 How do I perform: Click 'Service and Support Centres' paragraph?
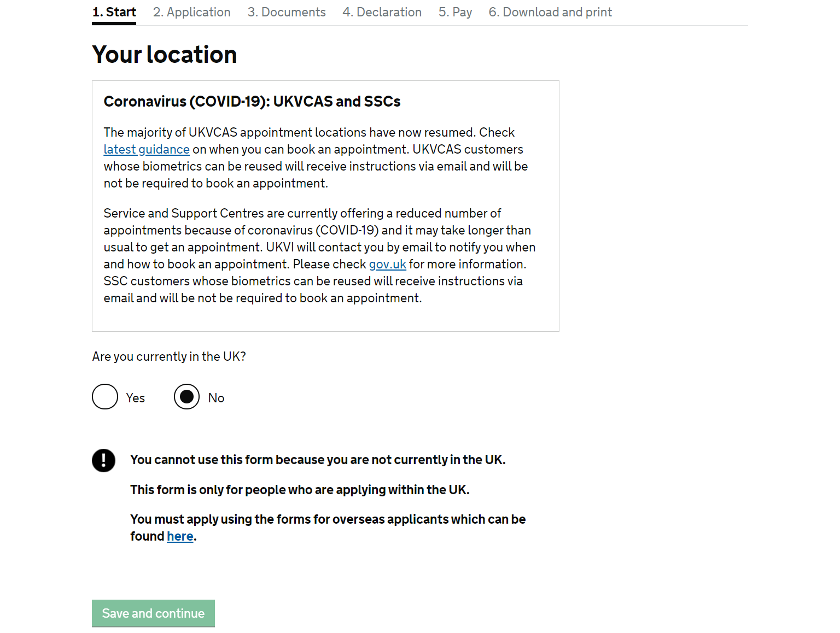320,255
